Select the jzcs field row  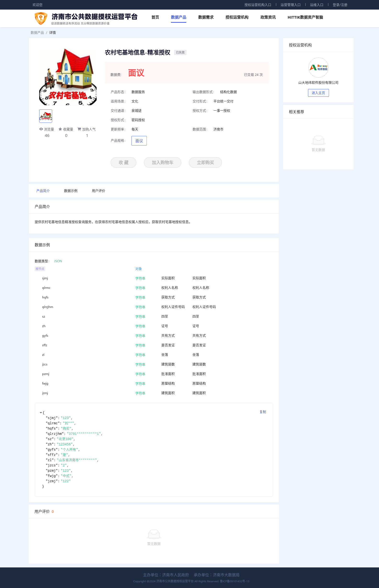pyautogui.click(x=154, y=364)
